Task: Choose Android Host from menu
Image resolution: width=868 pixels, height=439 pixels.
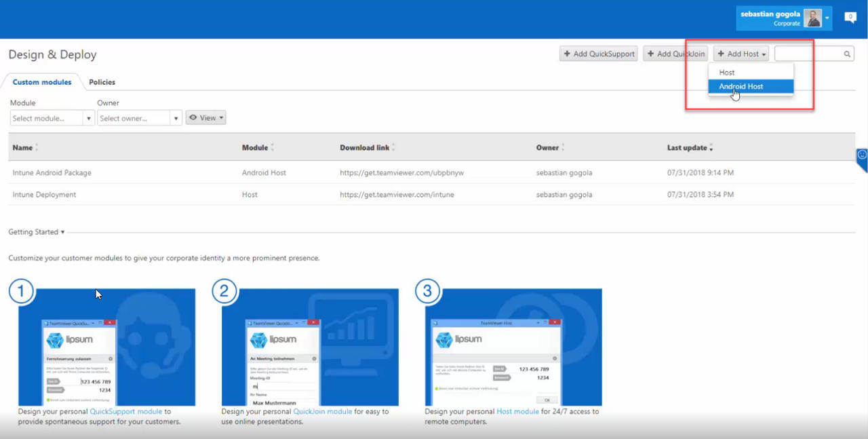Action: (x=741, y=87)
